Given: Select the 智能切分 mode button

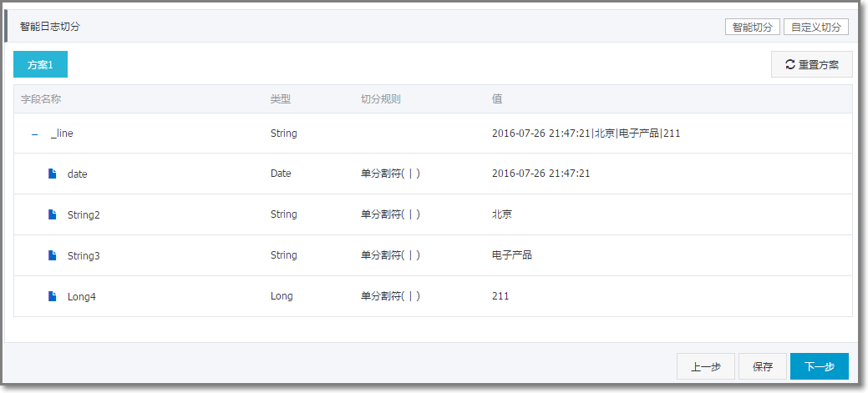Looking at the screenshot, I should click(x=753, y=27).
